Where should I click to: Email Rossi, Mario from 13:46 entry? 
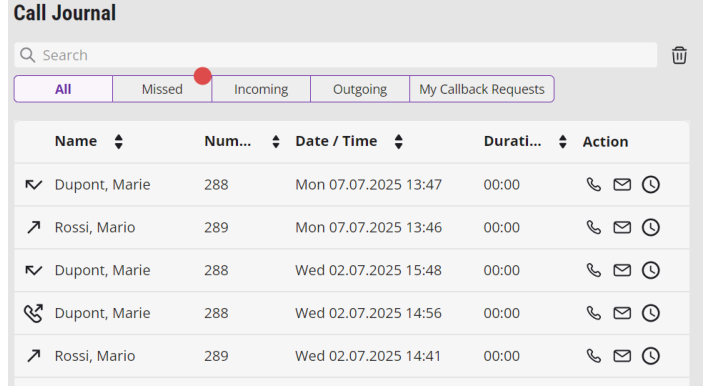(x=622, y=227)
